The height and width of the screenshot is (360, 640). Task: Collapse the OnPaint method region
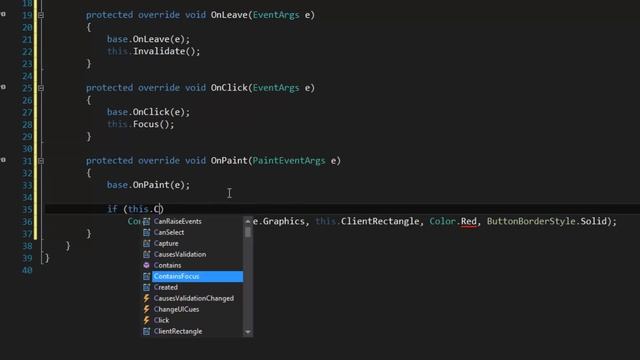click(41, 161)
